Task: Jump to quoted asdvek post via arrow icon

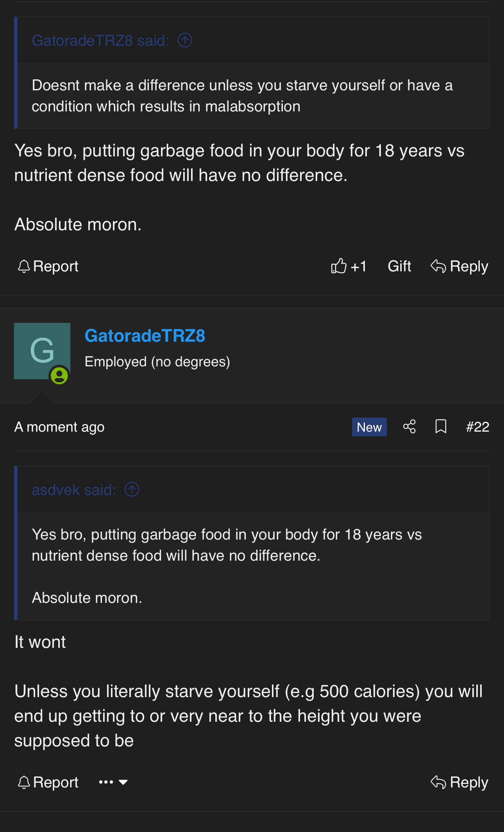Action: (132, 490)
